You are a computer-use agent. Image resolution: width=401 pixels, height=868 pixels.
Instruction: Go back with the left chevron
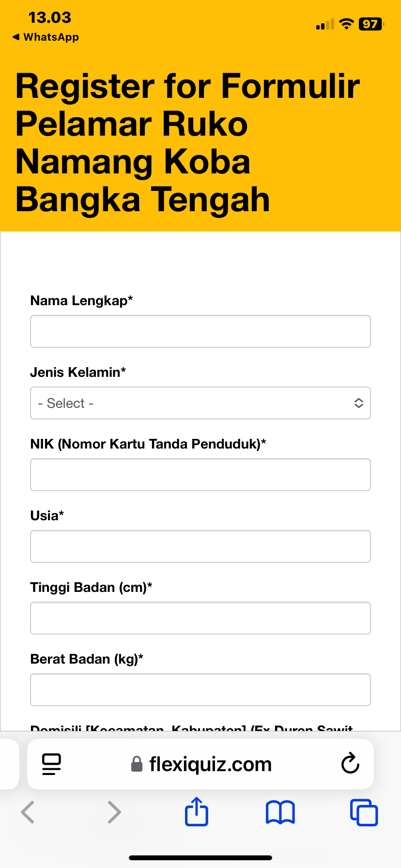(x=28, y=812)
